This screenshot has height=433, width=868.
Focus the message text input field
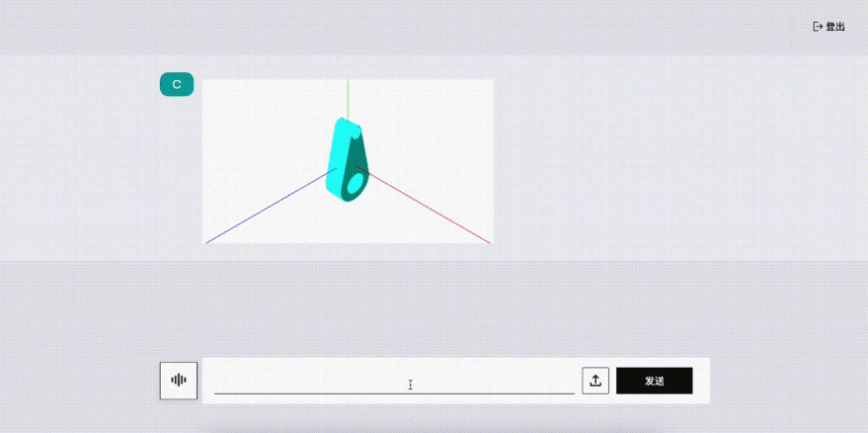394,381
